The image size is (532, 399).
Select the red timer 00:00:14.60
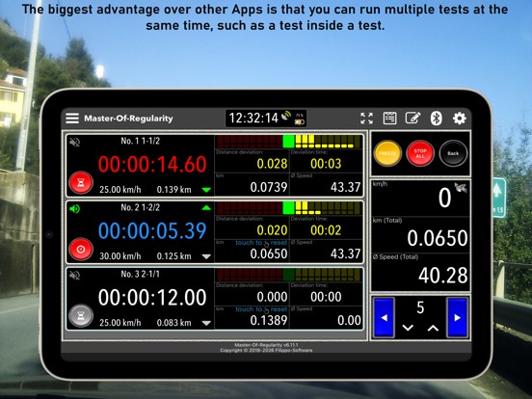pyautogui.click(x=152, y=164)
